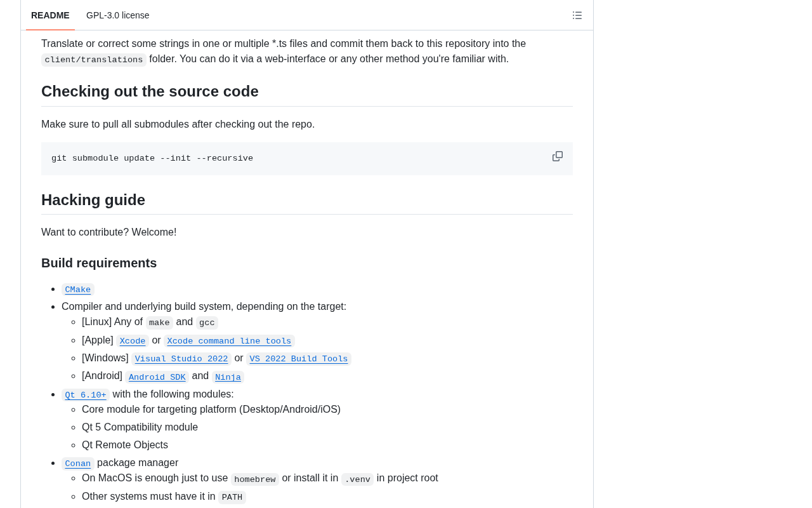Open VS 2022 Build Tools link

pyautogui.click(x=299, y=359)
